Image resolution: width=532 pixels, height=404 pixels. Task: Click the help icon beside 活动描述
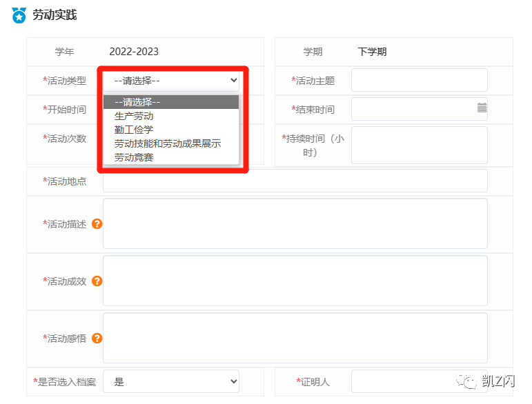pyautogui.click(x=97, y=223)
